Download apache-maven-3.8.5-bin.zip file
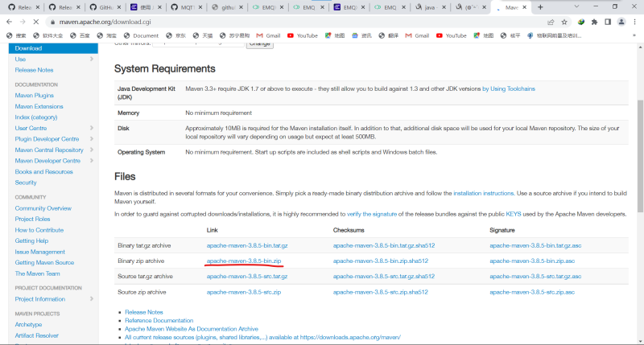Viewport: 644px width, 345px height. point(243,261)
